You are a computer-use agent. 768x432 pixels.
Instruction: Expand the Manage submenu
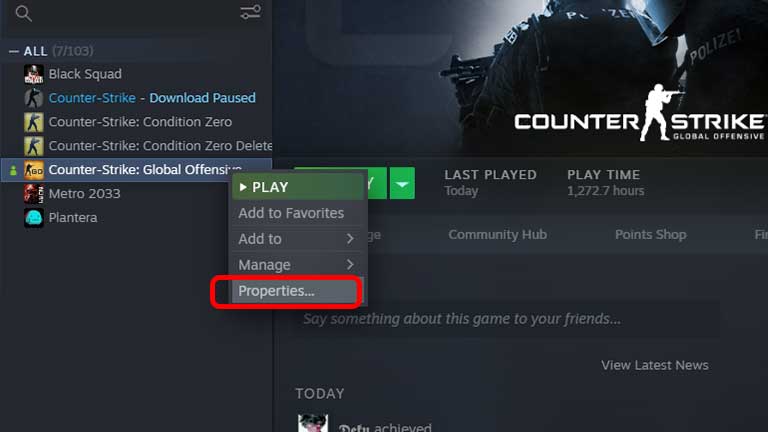[298, 265]
